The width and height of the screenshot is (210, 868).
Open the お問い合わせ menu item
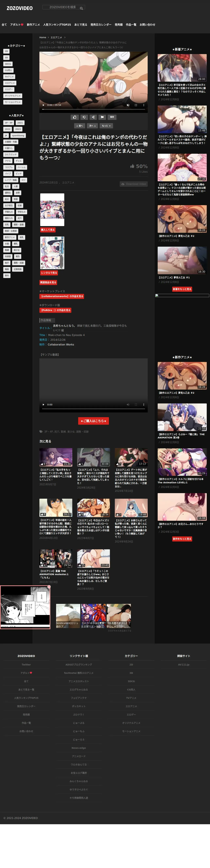pyautogui.click(x=148, y=25)
